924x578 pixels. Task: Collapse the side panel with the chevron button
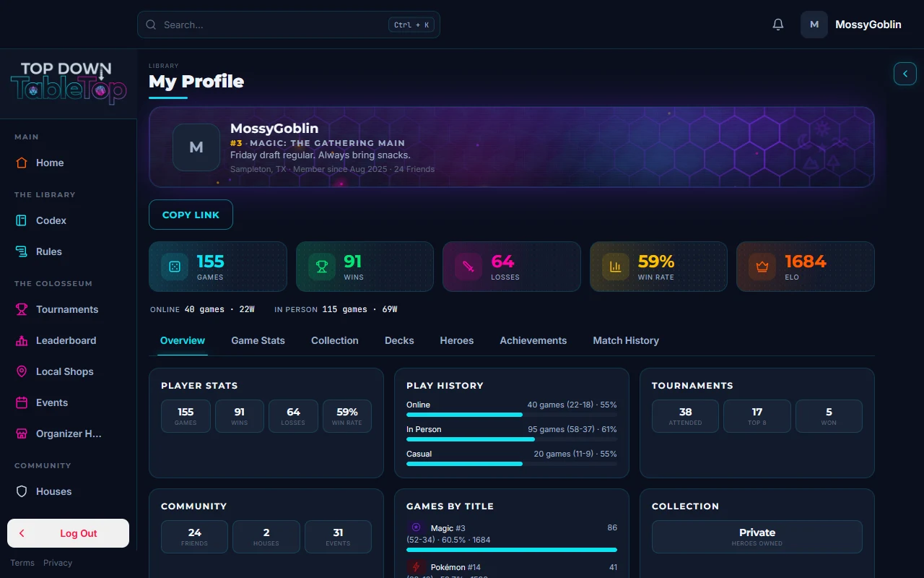pyautogui.click(x=905, y=74)
